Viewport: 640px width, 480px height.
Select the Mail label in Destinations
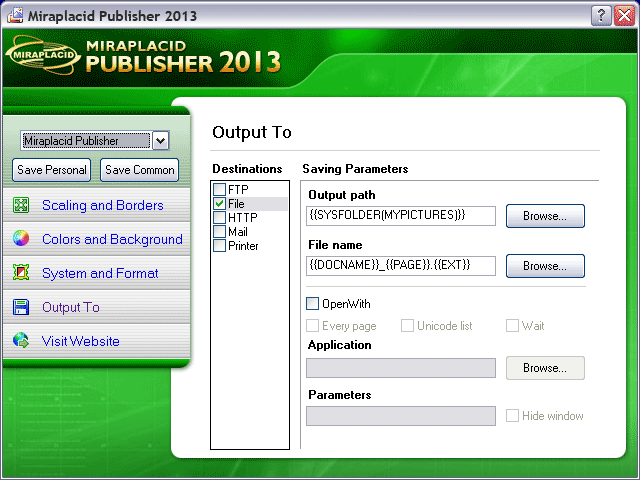pos(238,232)
